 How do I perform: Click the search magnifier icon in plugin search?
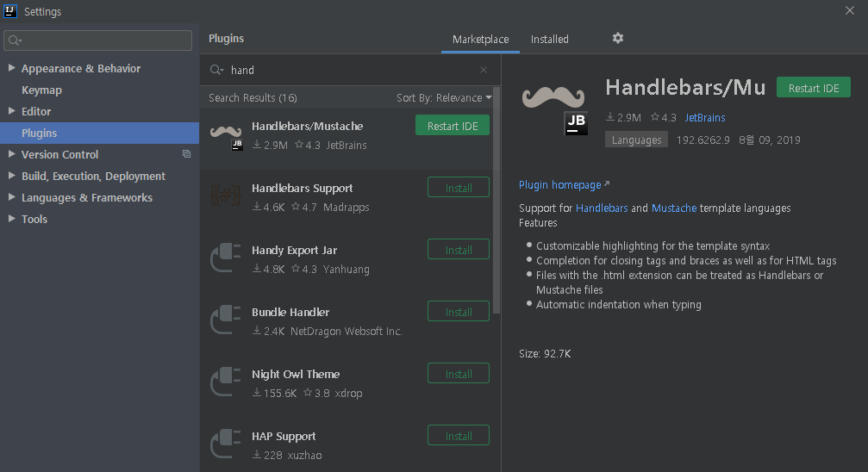point(216,70)
